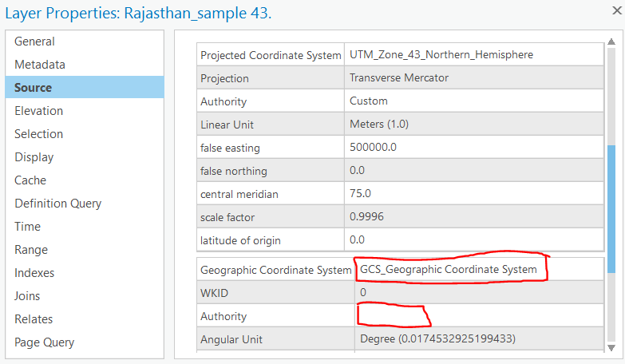Open the Page Query tab

(45, 342)
